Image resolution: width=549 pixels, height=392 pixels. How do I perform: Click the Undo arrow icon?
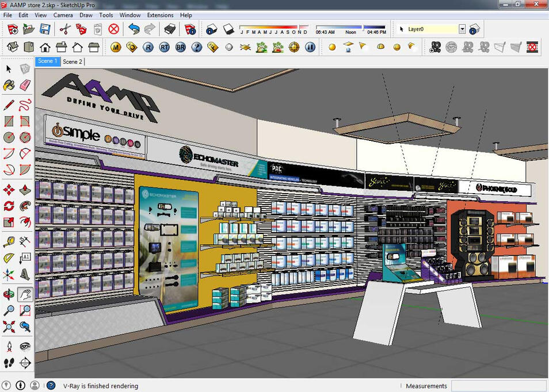pos(134,29)
